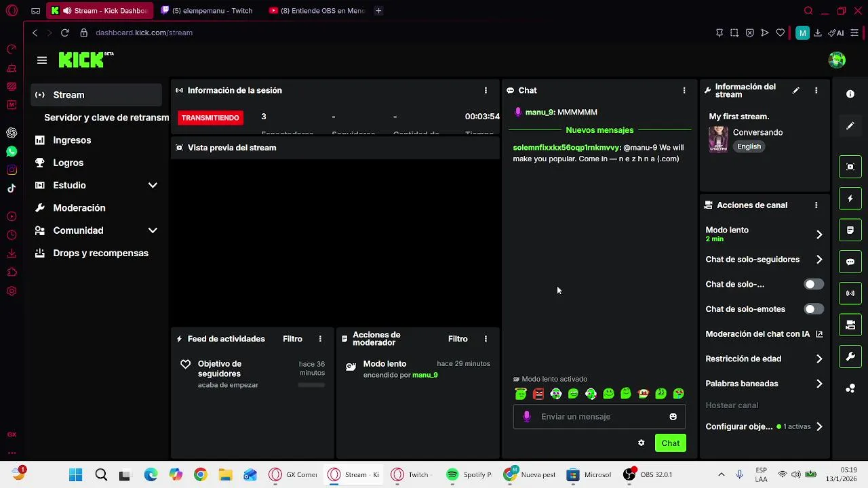
Task: Open TikTok in Opera sidebar
Action: [12, 188]
